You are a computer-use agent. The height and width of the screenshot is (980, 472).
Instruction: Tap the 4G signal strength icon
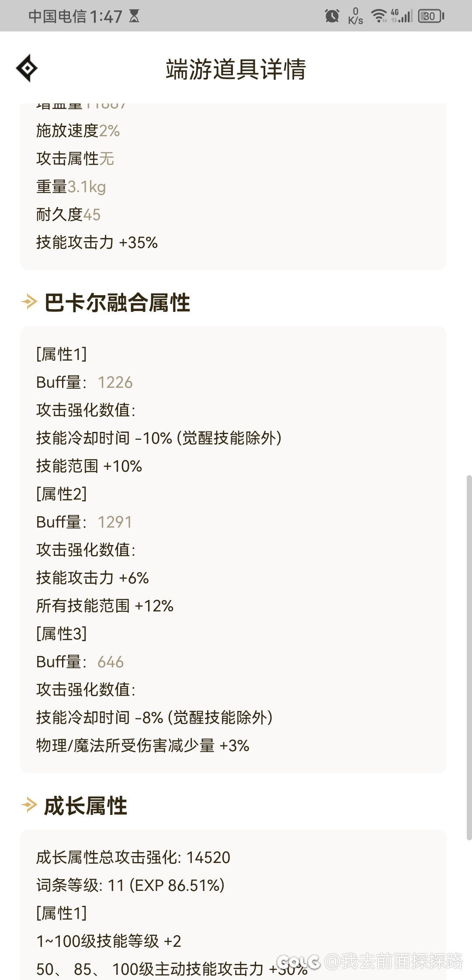click(402, 16)
